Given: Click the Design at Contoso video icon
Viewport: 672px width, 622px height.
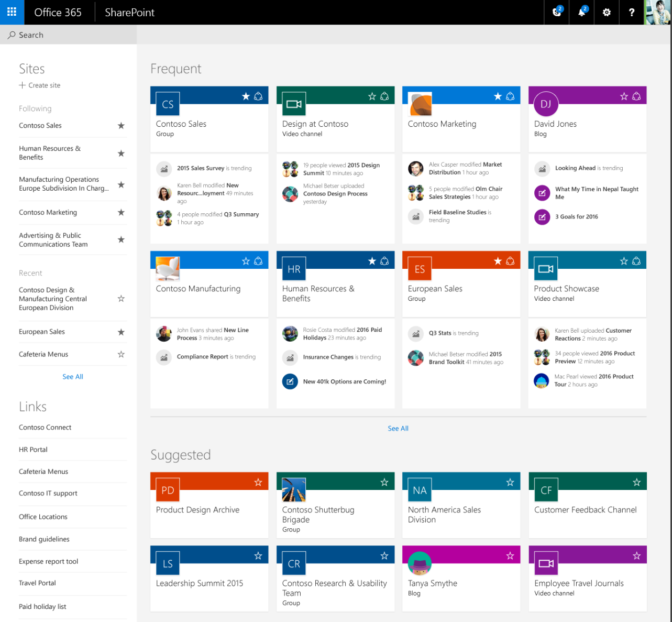Looking at the screenshot, I should [x=294, y=104].
